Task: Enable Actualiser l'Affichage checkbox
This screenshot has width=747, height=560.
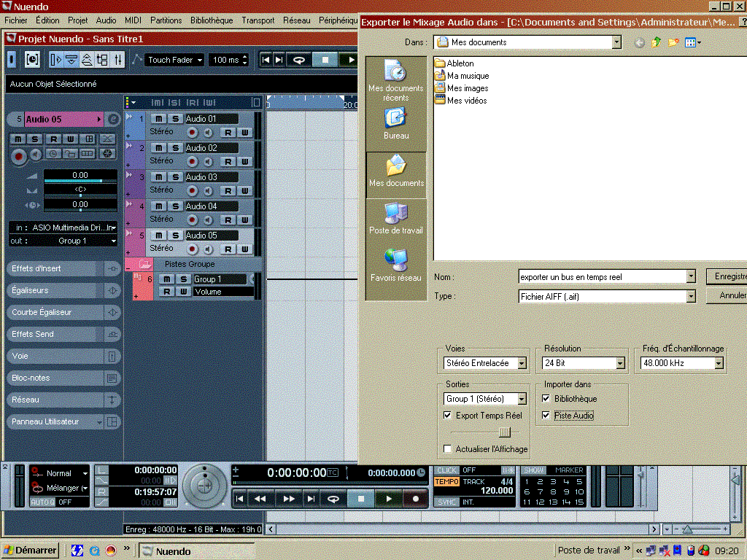Action: [x=448, y=449]
